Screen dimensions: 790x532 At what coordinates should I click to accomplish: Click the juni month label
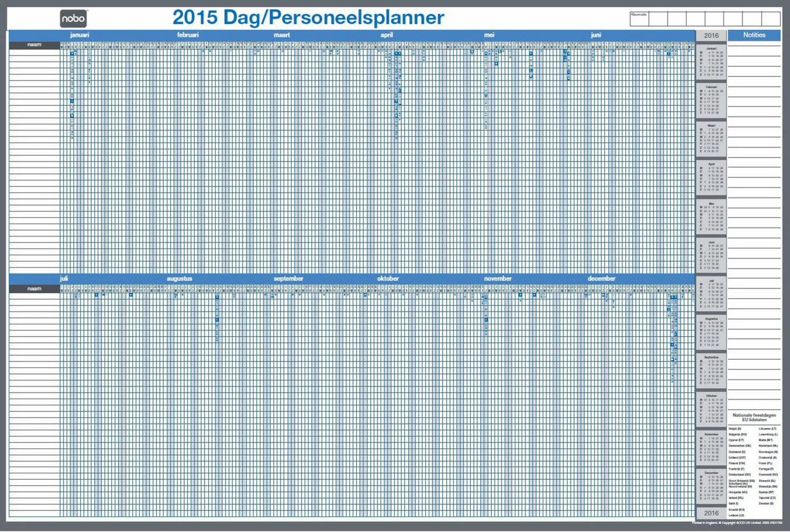(x=596, y=35)
